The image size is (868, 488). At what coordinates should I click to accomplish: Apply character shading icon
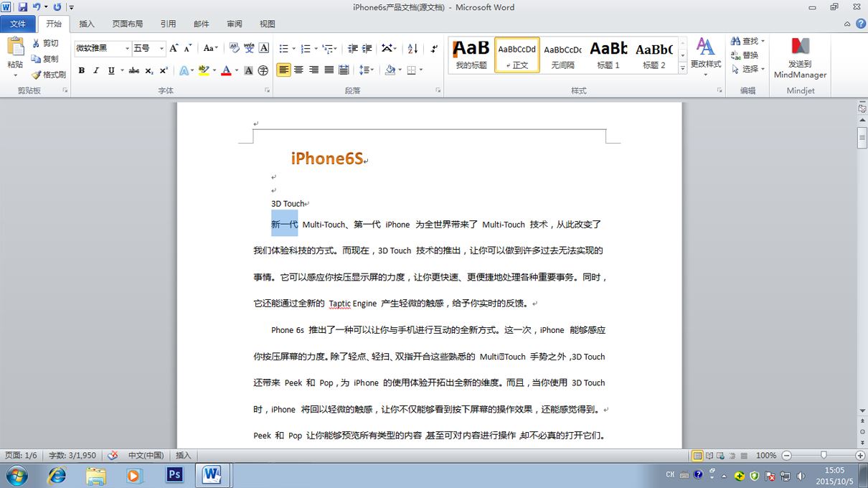pyautogui.click(x=248, y=70)
